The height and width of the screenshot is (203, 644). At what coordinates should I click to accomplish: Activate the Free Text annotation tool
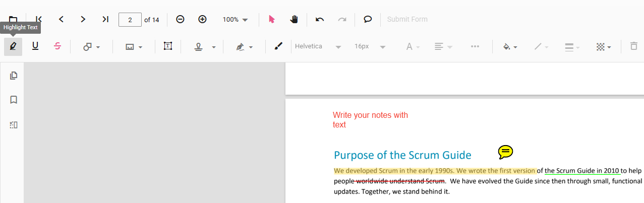coord(168,46)
